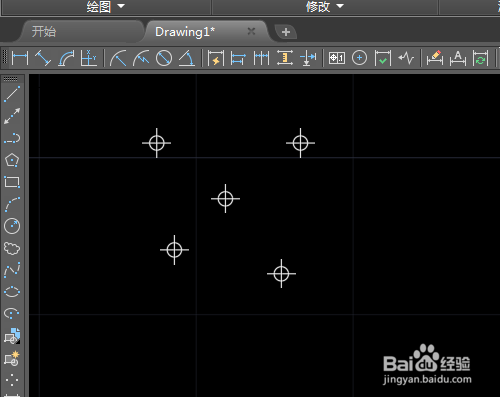Select the center point marker in the drawing
The height and width of the screenshot is (397, 500).
click(x=225, y=199)
